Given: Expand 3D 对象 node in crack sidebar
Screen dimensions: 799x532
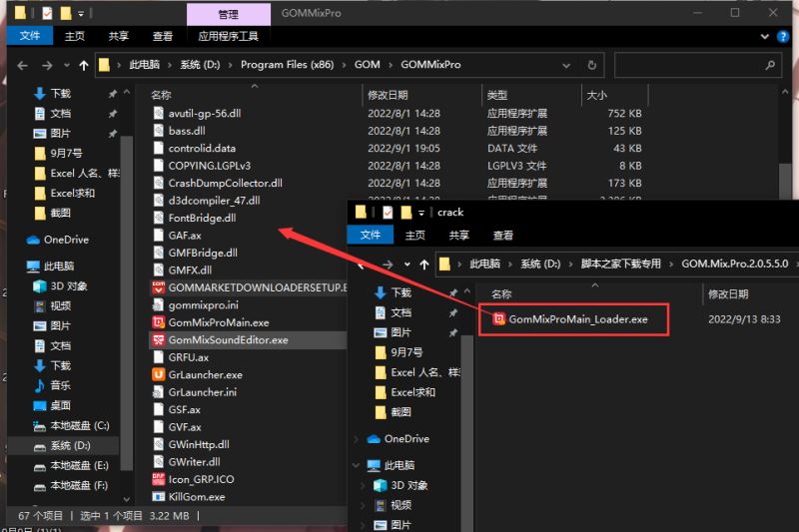Looking at the screenshot, I should pyautogui.click(x=363, y=485).
